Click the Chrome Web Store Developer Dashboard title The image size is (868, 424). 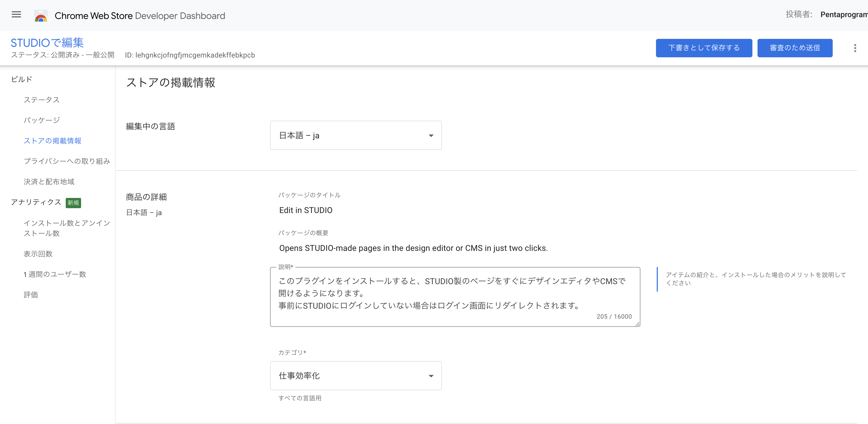click(x=139, y=16)
